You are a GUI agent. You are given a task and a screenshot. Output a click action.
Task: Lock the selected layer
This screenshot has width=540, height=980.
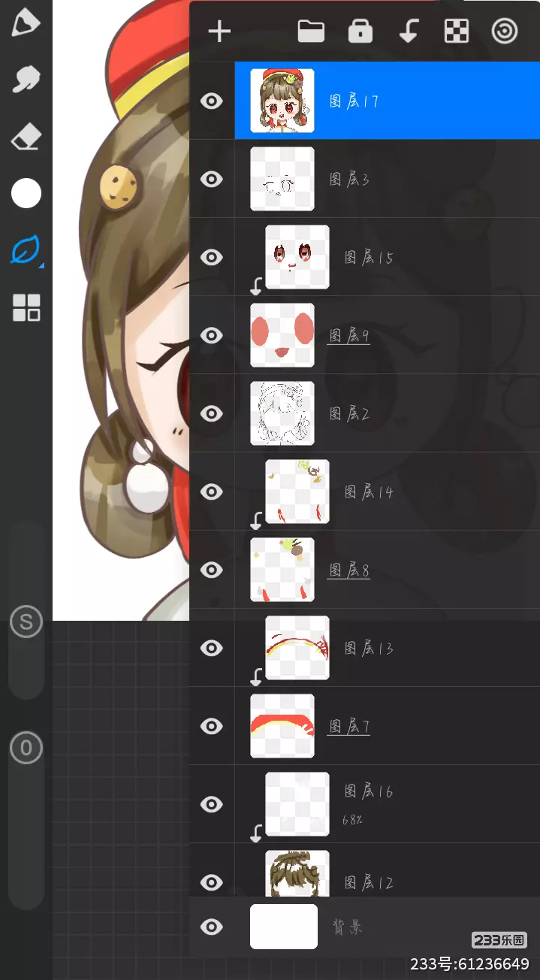coord(361,32)
